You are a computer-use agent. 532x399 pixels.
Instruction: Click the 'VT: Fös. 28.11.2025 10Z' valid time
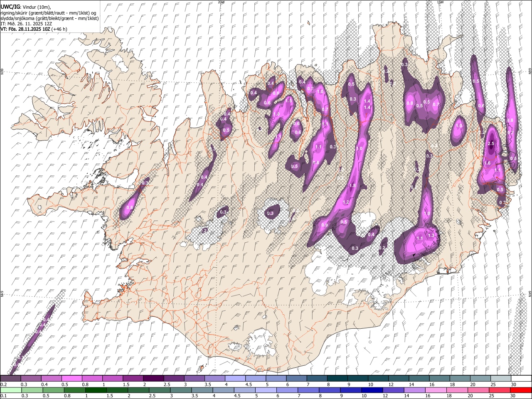click(25, 29)
